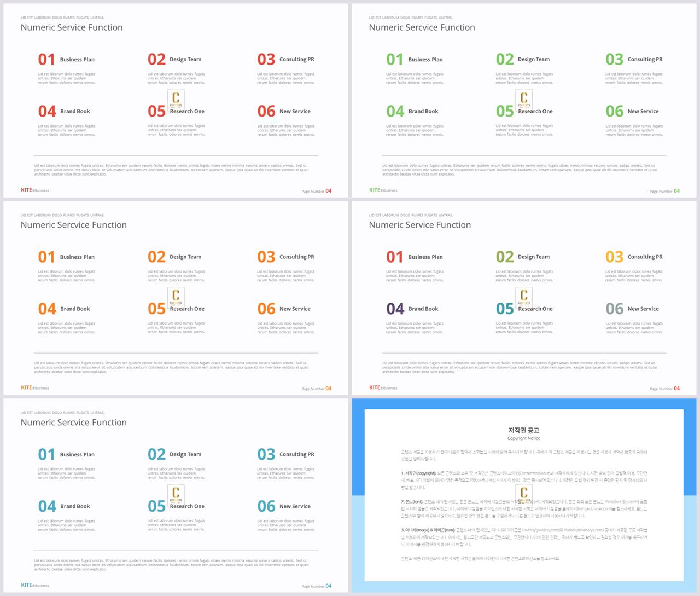The image size is (700, 596).
Task: Select 'Brand Book' on the teal-numbered slide
Action: tap(75, 507)
